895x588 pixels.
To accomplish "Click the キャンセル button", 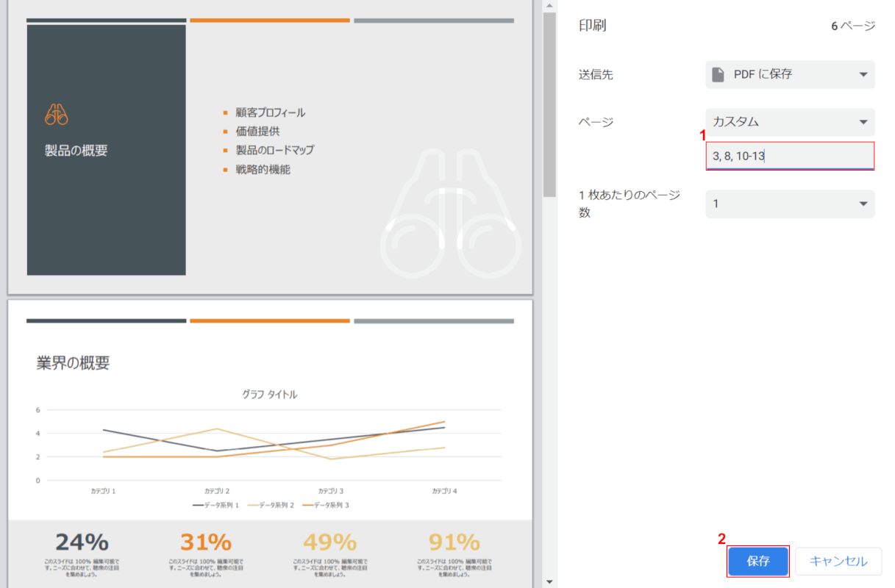I will 838,562.
